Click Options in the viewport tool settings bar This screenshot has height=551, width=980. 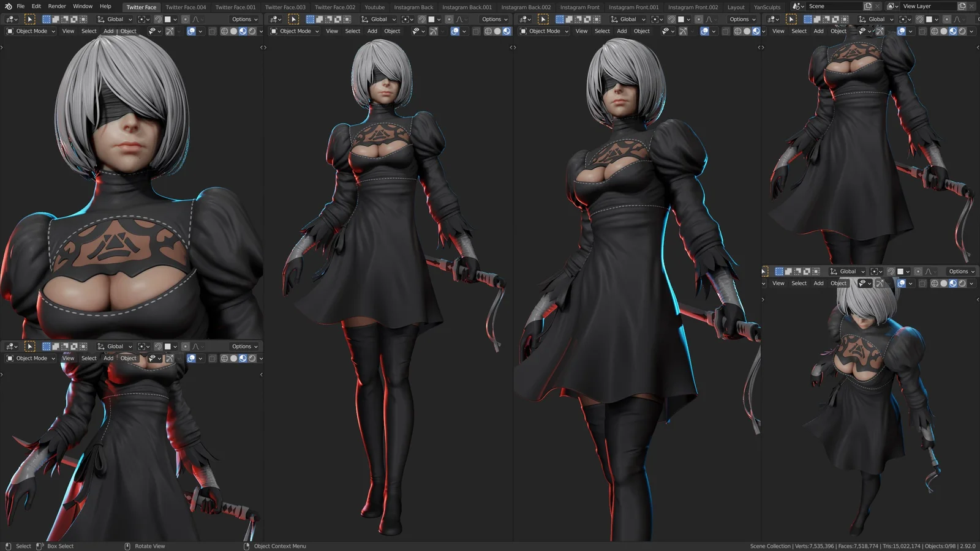coord(243,19)
